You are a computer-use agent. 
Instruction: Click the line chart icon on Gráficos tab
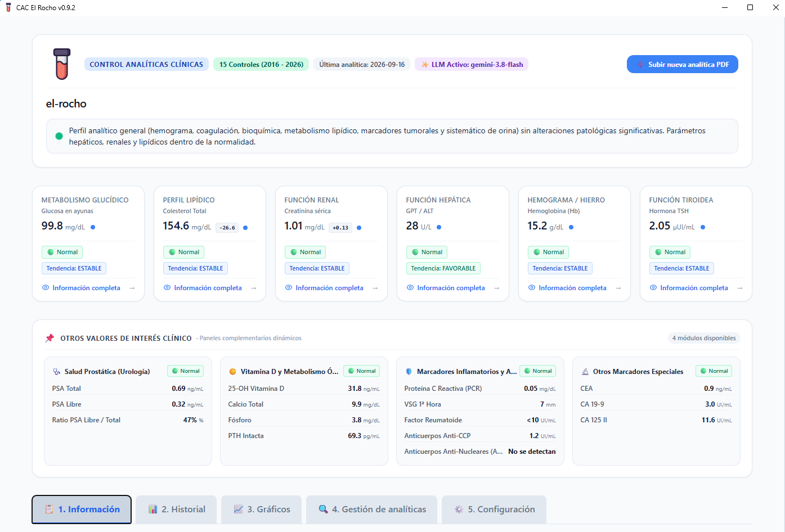(239, 509)
